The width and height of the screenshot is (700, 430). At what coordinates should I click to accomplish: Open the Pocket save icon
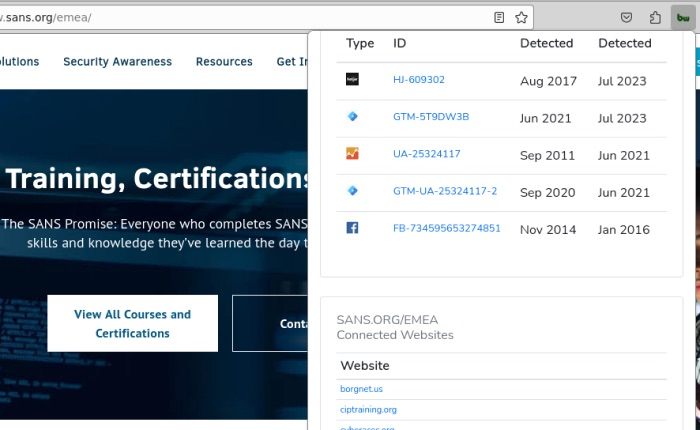(x=626, y=17)
